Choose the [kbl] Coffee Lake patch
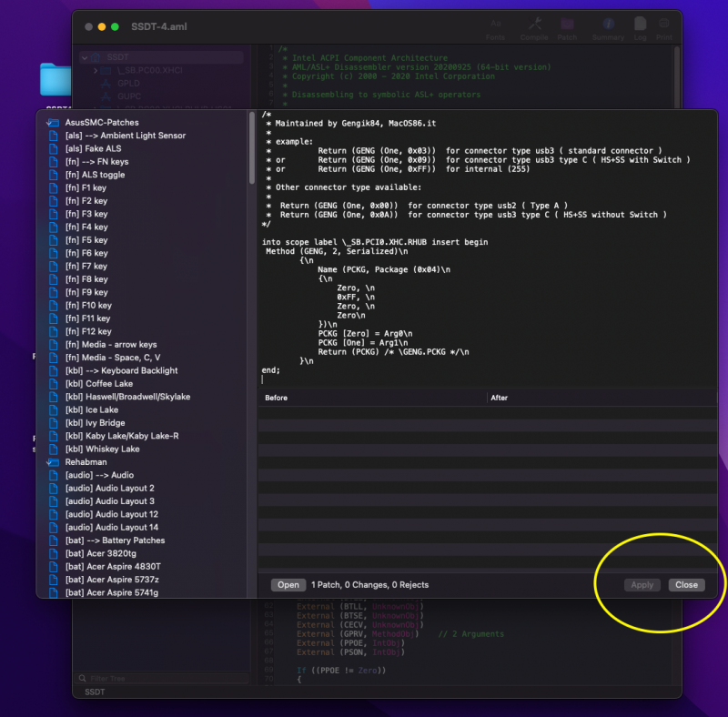This screenshot has height=717, width=728. click(102, 384)
